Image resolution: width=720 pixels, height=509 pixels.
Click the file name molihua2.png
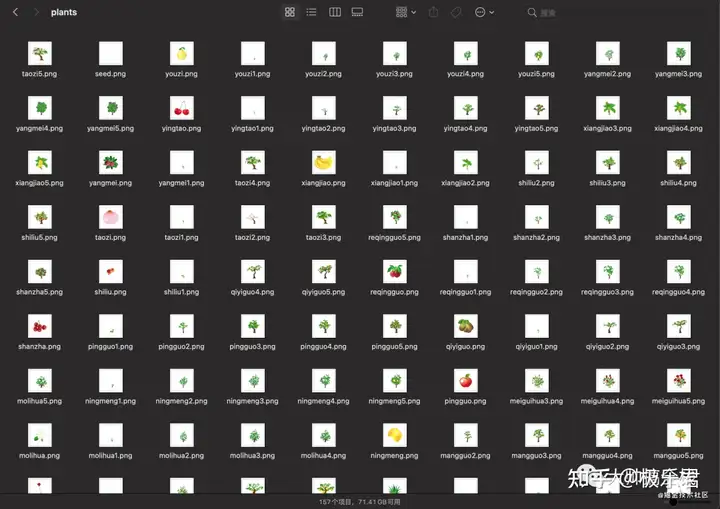[181, 456]
